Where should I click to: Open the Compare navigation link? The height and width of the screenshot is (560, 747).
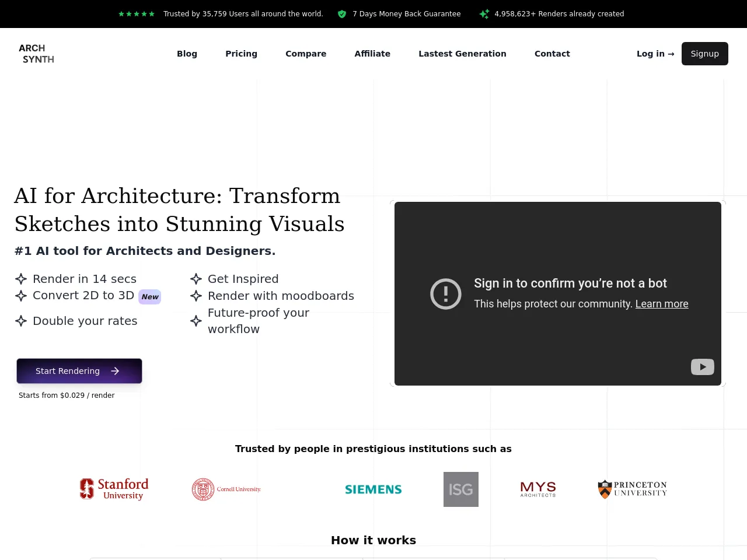tap(306, 54)
